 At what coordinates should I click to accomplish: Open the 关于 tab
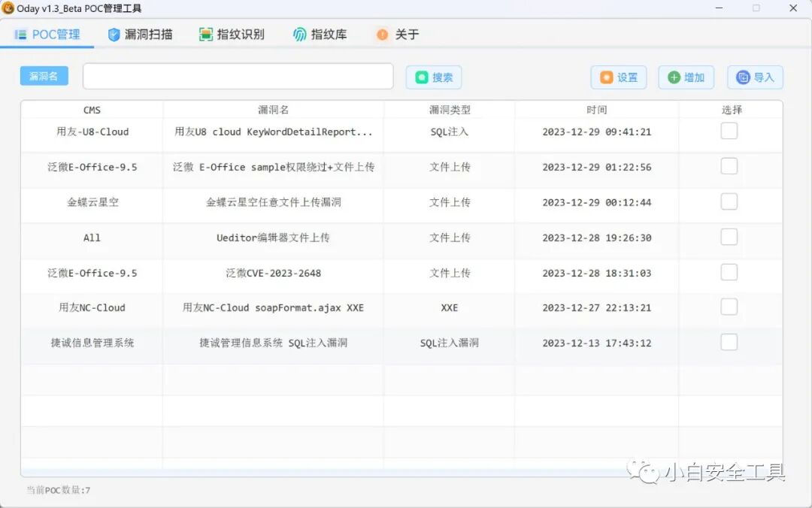point(397,35)
